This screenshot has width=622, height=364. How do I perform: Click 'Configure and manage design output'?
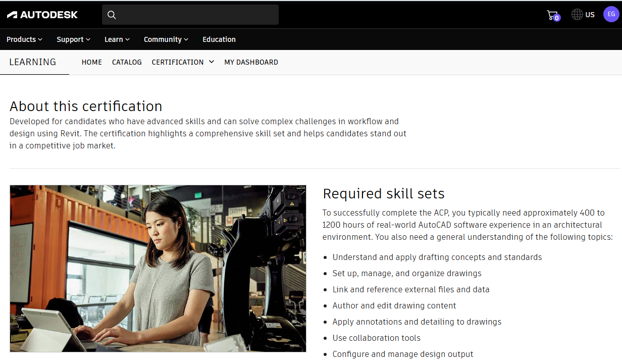pyautogui.click(x=403, y=354)
